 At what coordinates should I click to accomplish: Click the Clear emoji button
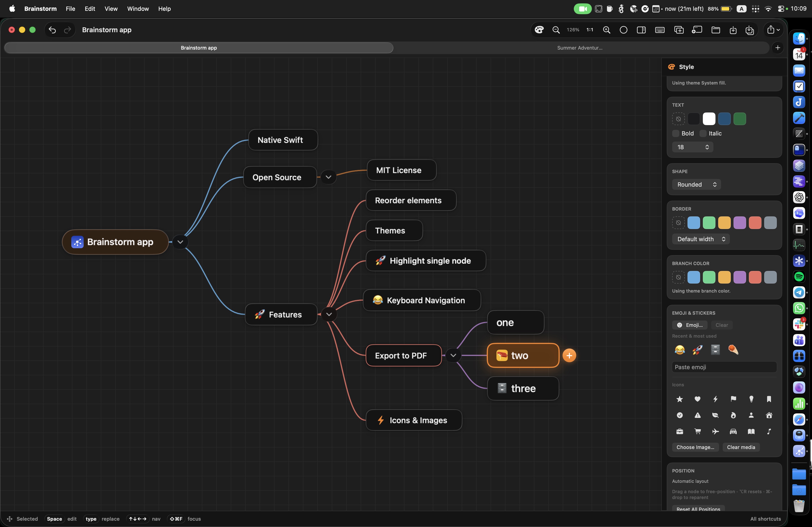click(722, 325)
